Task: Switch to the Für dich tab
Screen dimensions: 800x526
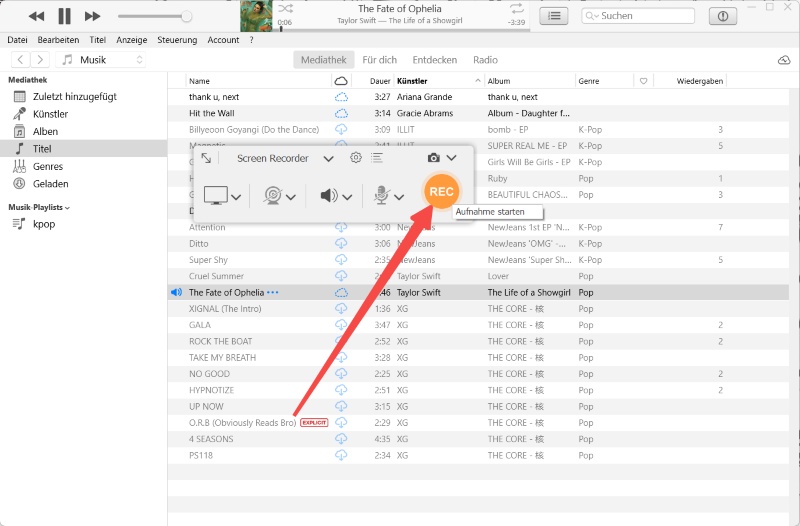Action: coord(380,60)
